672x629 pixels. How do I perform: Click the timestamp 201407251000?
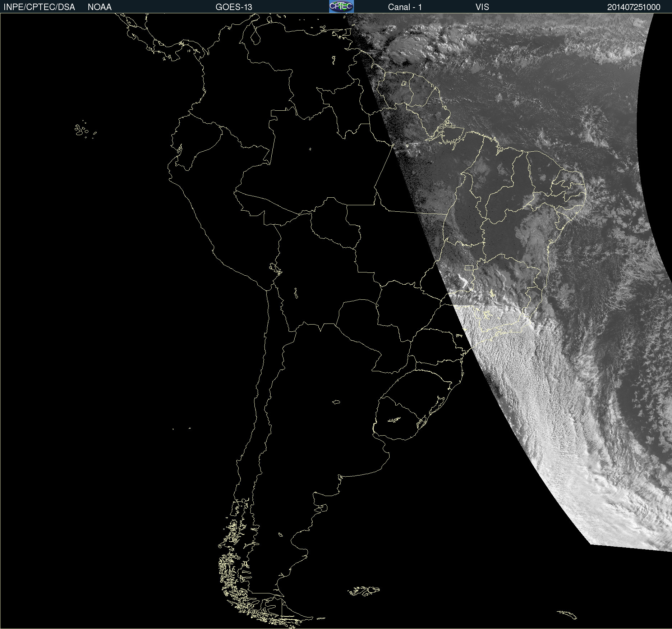tap(634, 7)
